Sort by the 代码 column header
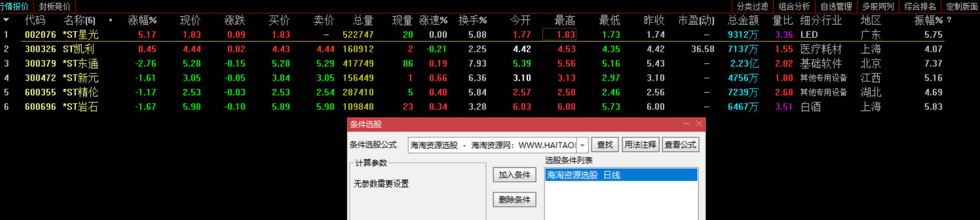Screen dimensions: 980x220 (35, 20)
